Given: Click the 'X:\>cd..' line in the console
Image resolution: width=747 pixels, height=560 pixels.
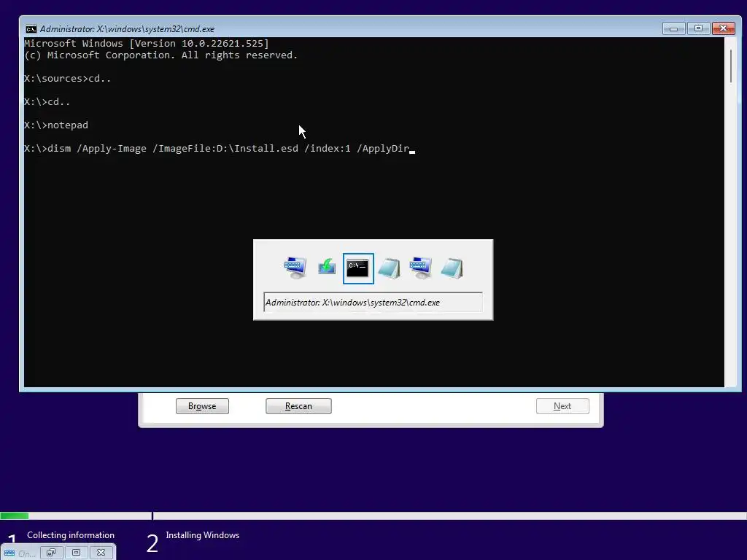Looking at the screenshot, I should tap(47, 102).
